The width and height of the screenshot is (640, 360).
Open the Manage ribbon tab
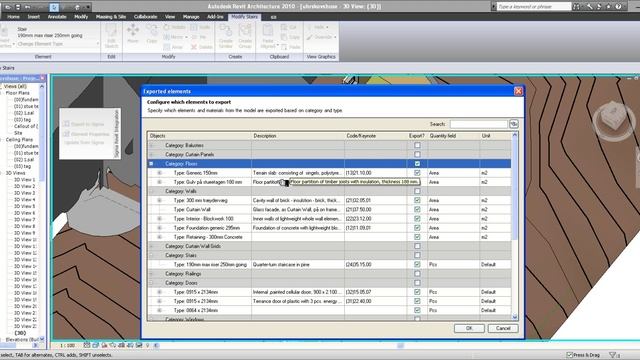[x=191, y=17]
